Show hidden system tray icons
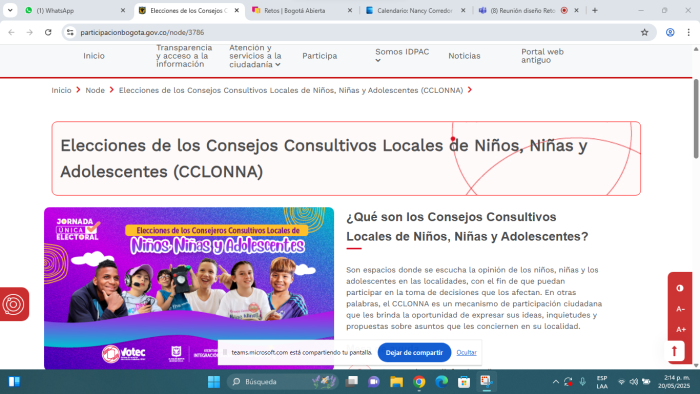 pyautogui.click(x=555, y=382)
